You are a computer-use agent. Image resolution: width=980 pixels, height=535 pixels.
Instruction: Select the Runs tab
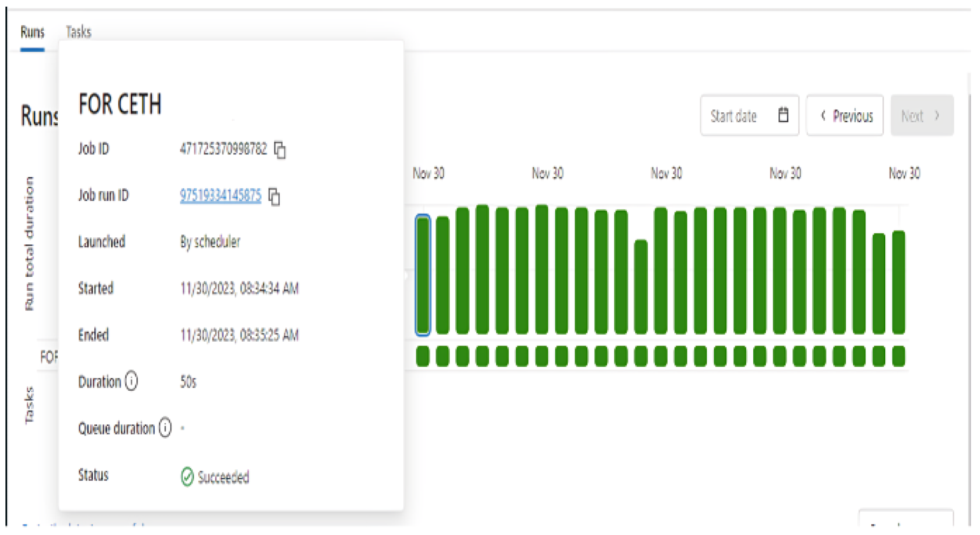click(x=32, y=32)
